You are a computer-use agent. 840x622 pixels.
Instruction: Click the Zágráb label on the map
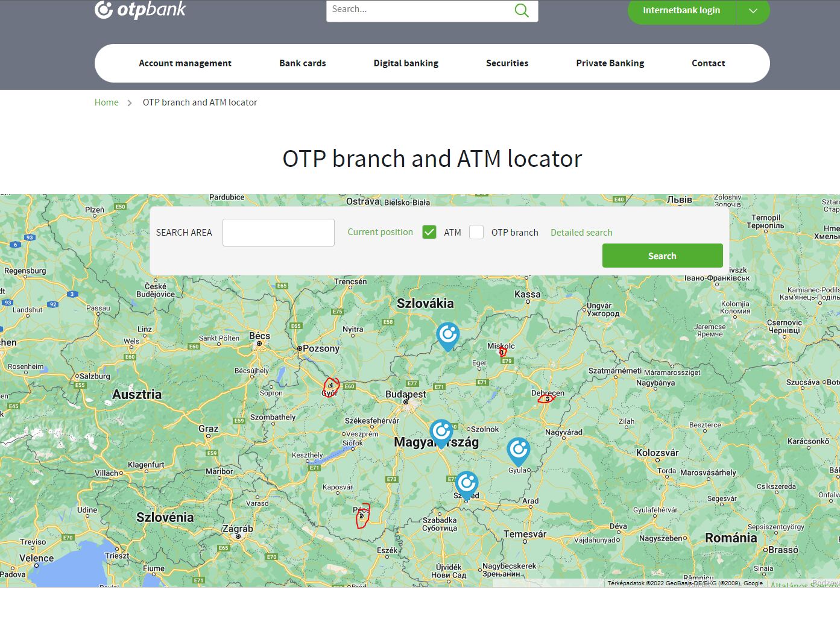click(x=238, y=529)
